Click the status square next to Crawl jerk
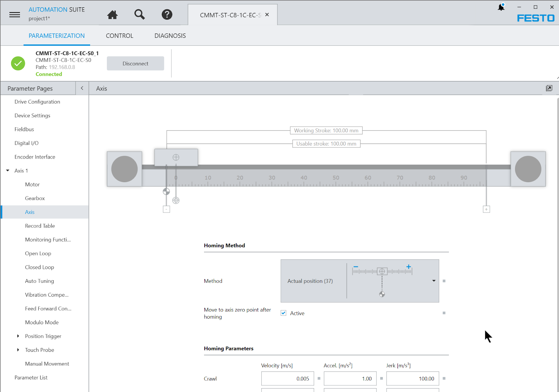Screen dimensions: 559x392 point(444,378)
